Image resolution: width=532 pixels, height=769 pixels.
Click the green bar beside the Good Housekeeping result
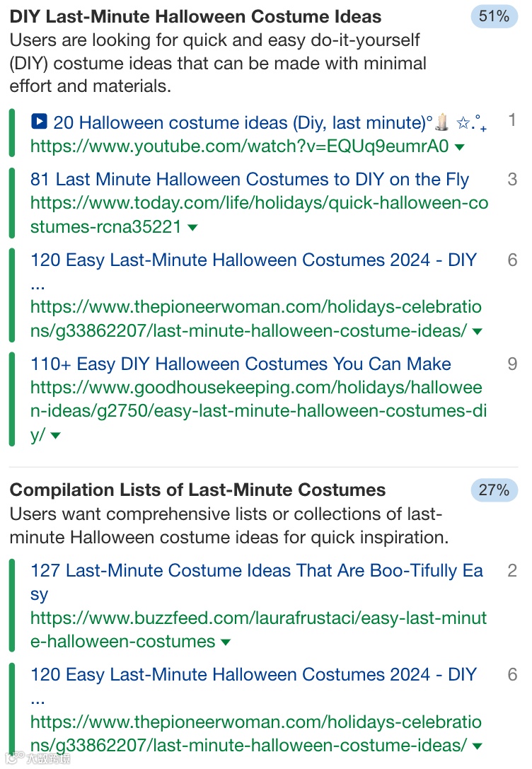11,398
